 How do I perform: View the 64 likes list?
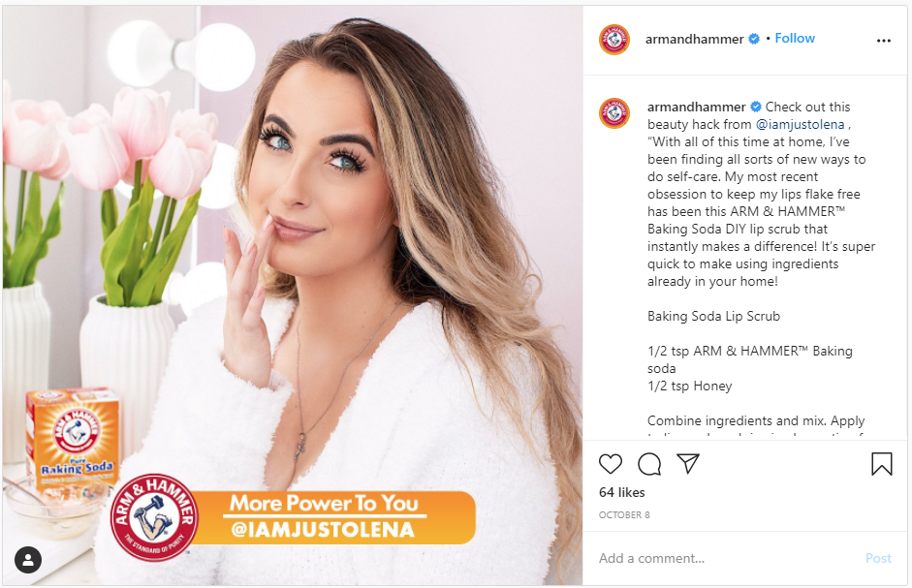point(622,493)
